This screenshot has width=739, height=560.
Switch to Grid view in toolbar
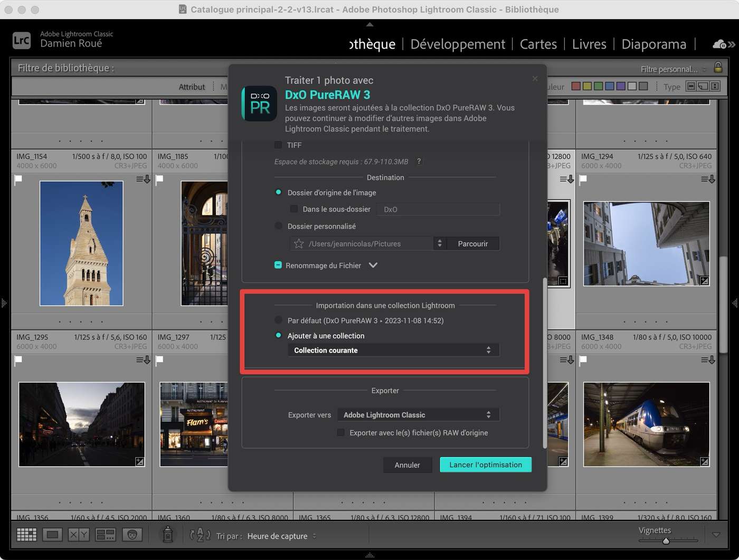point(26,535)
